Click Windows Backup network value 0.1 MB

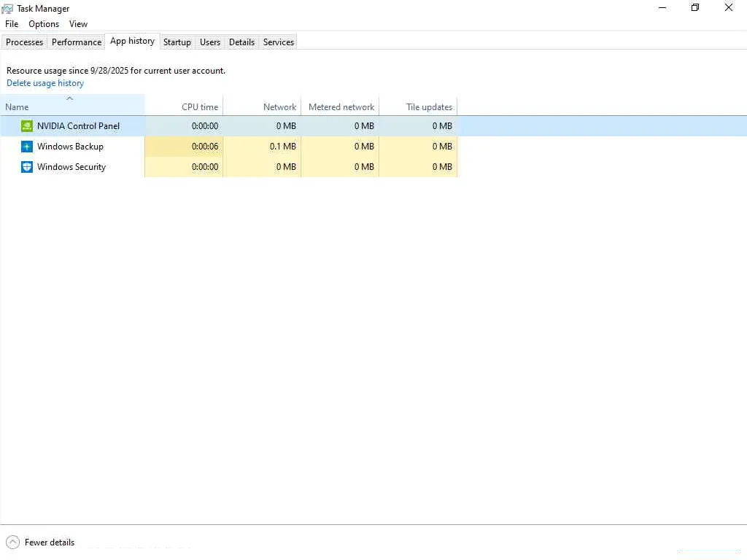(x=262, y=147)
